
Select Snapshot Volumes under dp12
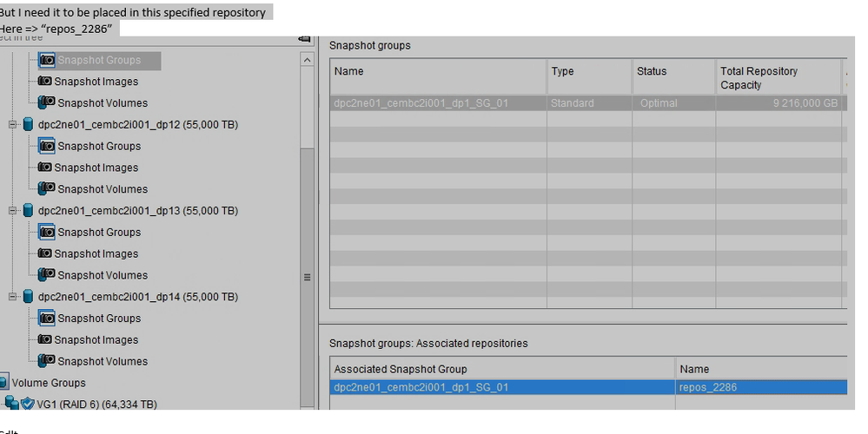click(103, 189)
